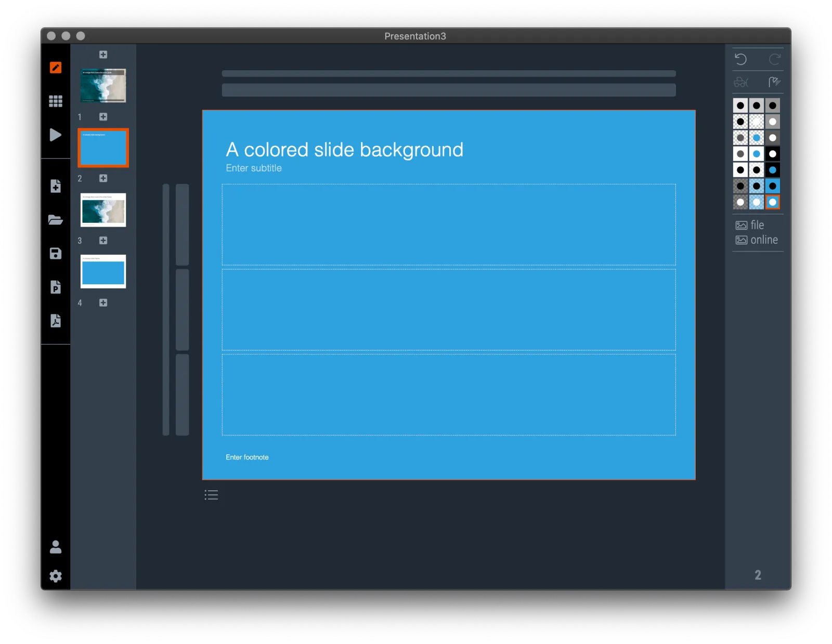Open slide notes via list icon
Image resolution: width=832 pixels, height=644 pixels.
(211, 495)
